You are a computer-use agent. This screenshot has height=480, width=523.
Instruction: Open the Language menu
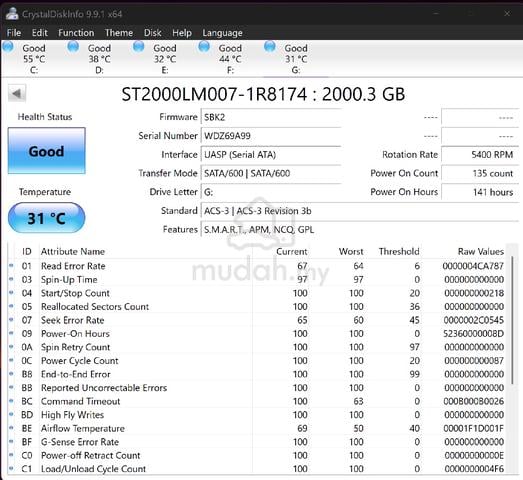222,33
